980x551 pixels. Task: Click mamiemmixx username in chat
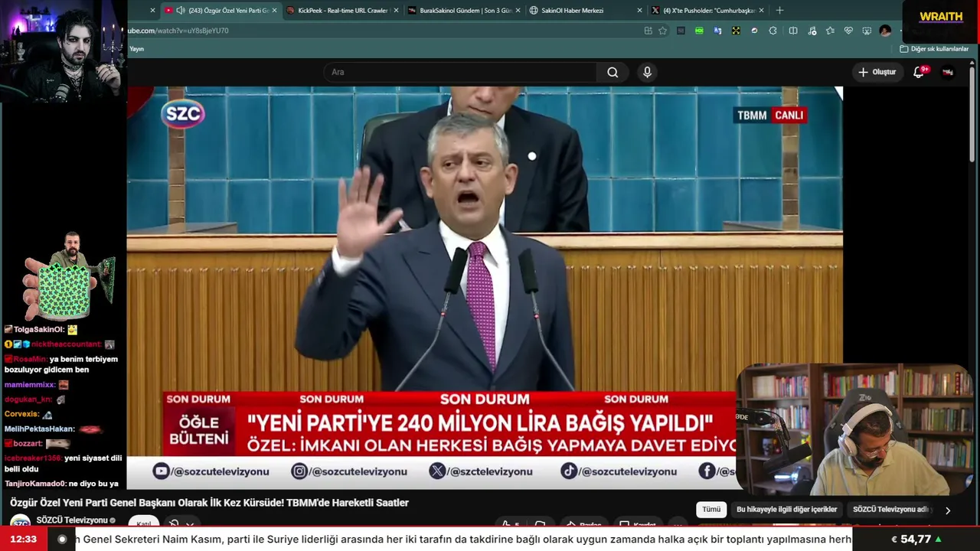pos(30,385)
